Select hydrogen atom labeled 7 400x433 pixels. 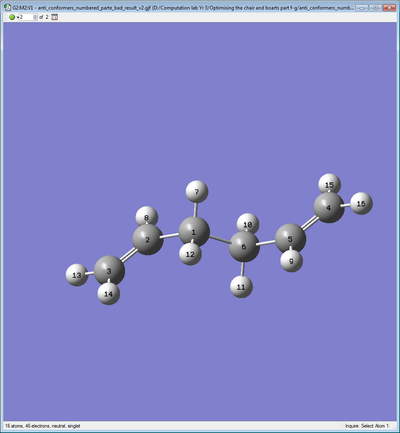pyautogui.click(x=197, y=192)
